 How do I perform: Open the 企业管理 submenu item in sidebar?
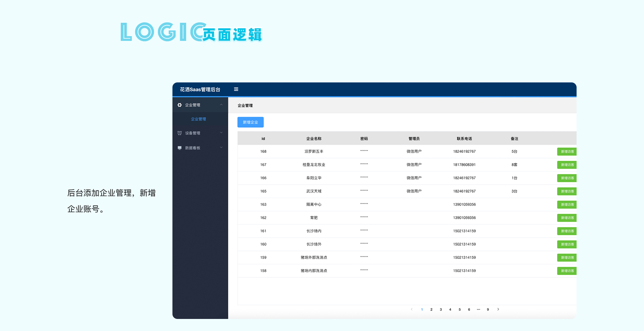point(198,119)
